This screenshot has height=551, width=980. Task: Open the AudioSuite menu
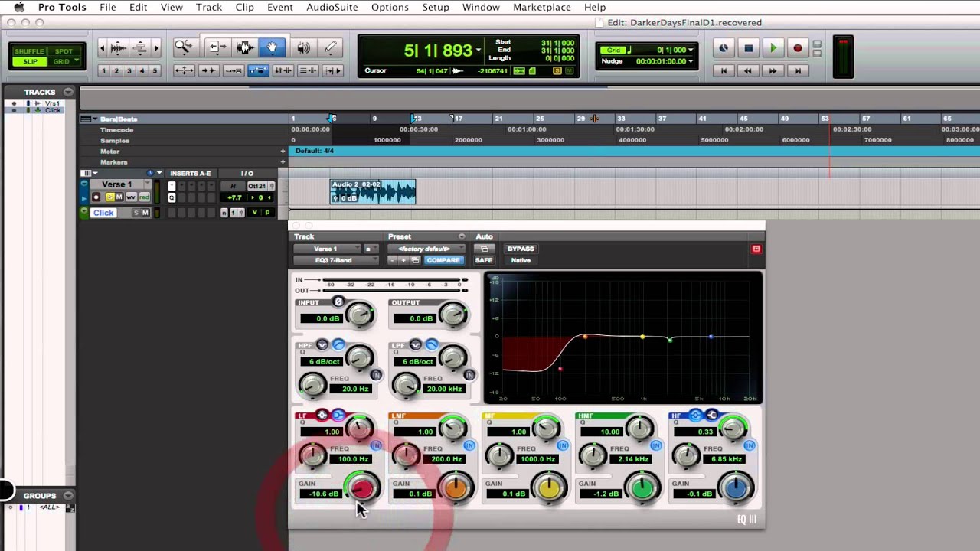(x=332, y=8)
